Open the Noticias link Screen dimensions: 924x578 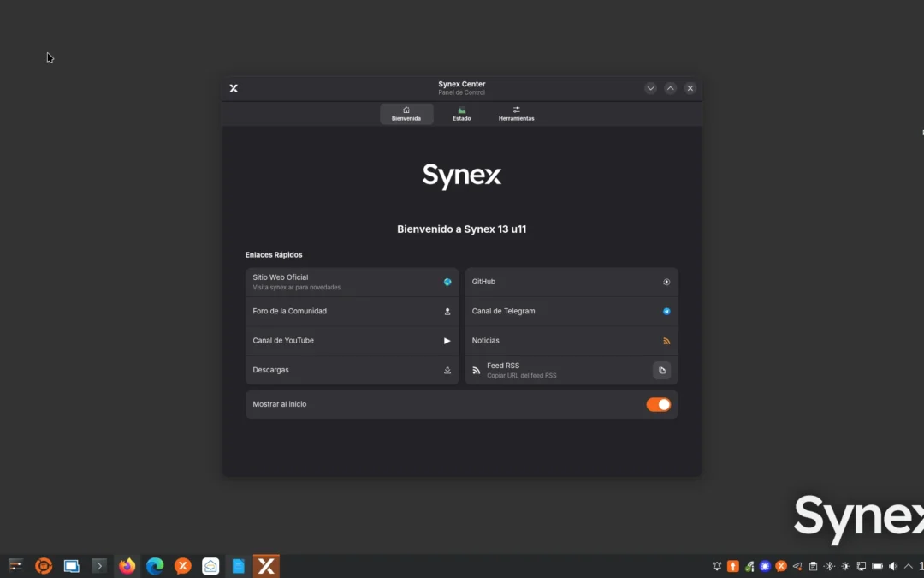[571, 341]
